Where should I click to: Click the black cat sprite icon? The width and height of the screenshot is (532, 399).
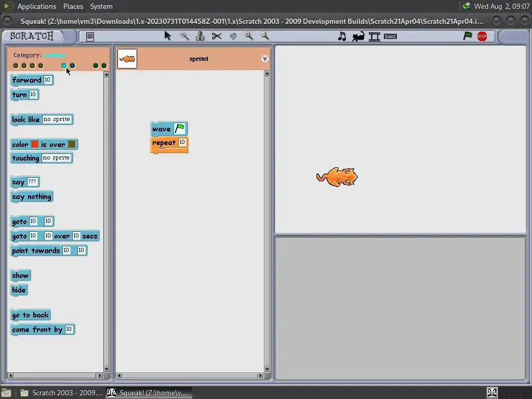point(358,36)
